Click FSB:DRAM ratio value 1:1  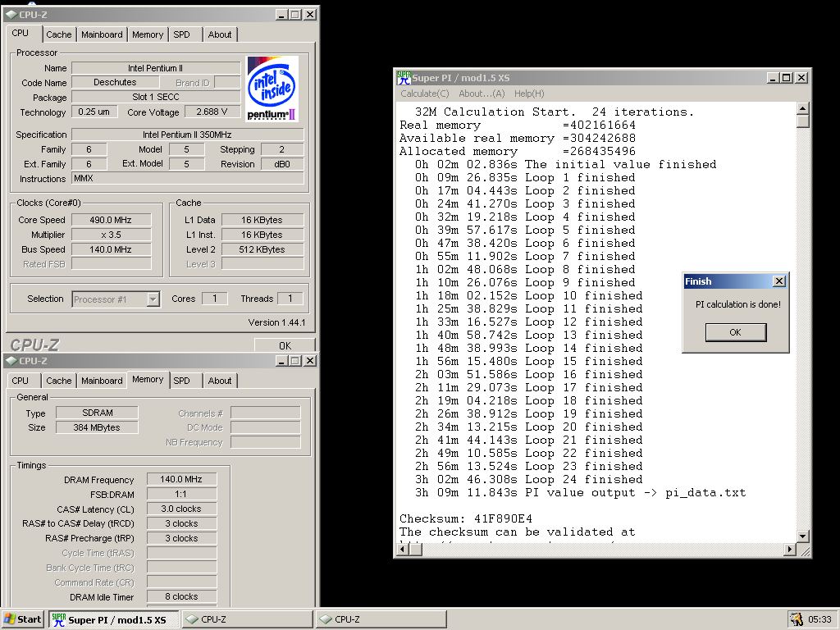pos(181,494)
